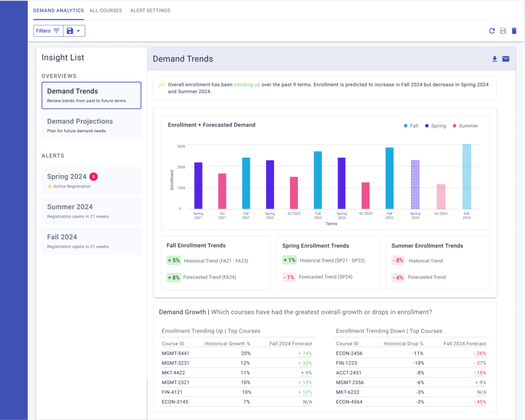Open the saved filters dropdown arrow
This screenshot has height=420, width=525.
pyautogui.click(x=79, y=31)
